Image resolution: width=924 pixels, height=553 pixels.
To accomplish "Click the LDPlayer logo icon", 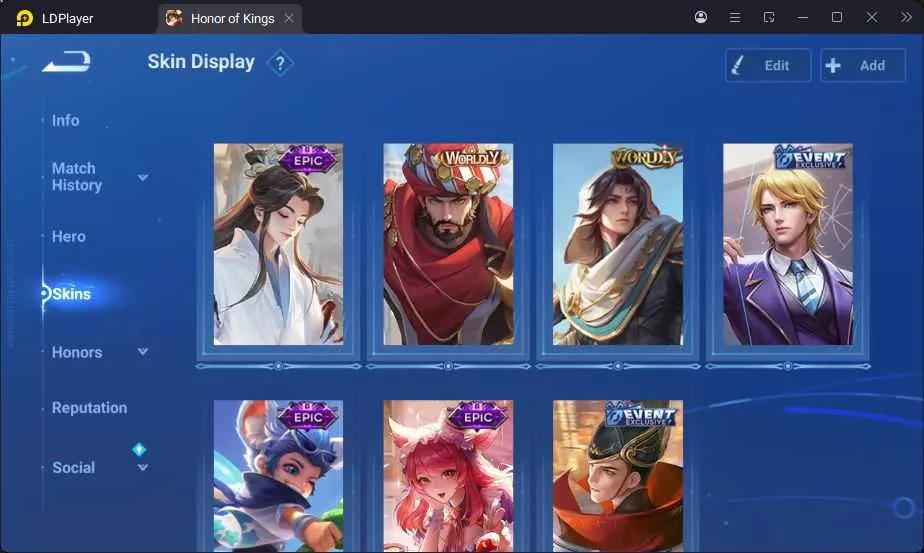I will click(x=25, y=18).
